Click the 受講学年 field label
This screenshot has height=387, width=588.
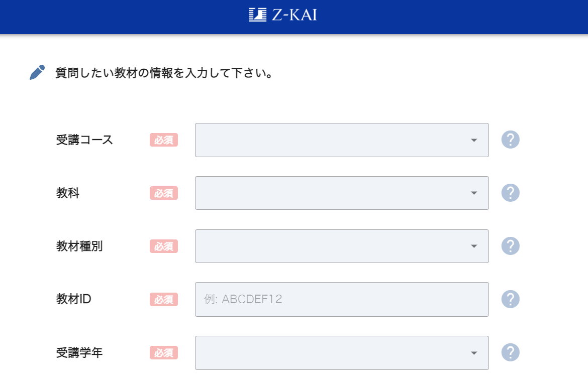coord(79,353)
